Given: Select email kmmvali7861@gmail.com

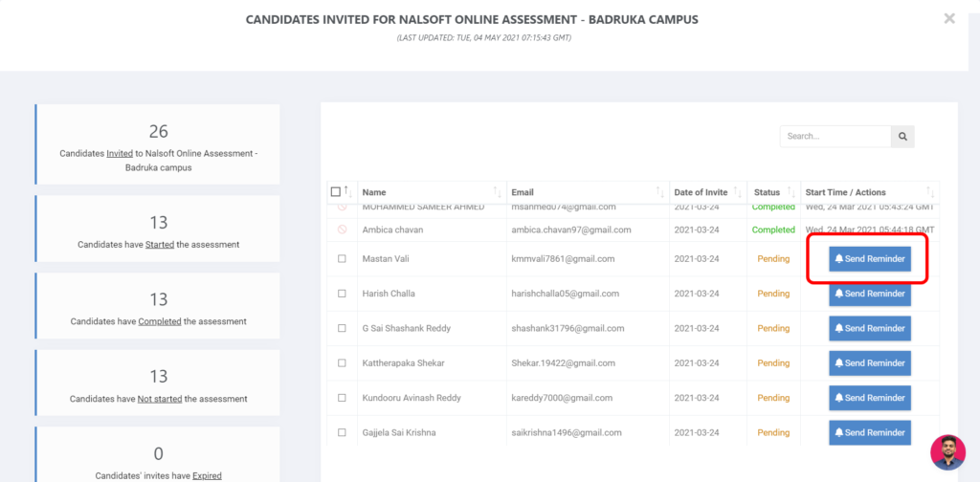Looking at the screenshot, I should click(563, 258).
